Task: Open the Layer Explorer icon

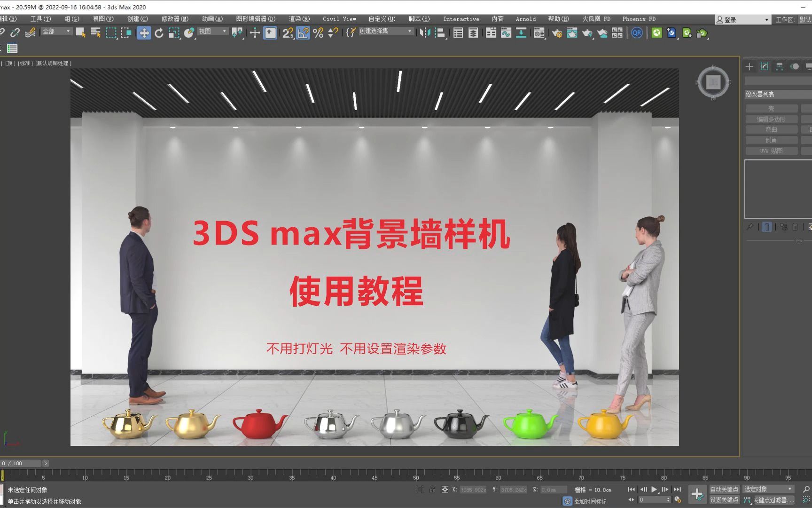Action: point(473,32)
